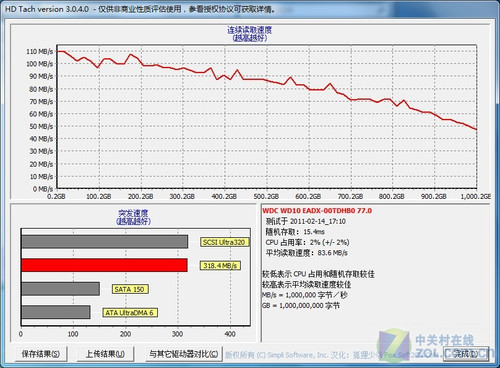Click the random access 15.4ms line
Screen dimensions: 500x368
coord(295,232)
